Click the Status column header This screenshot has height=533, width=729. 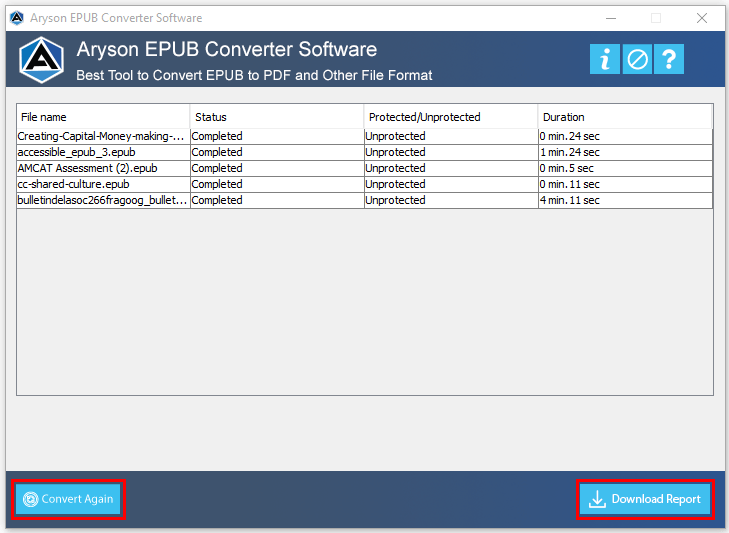click(x=277, y=117)
